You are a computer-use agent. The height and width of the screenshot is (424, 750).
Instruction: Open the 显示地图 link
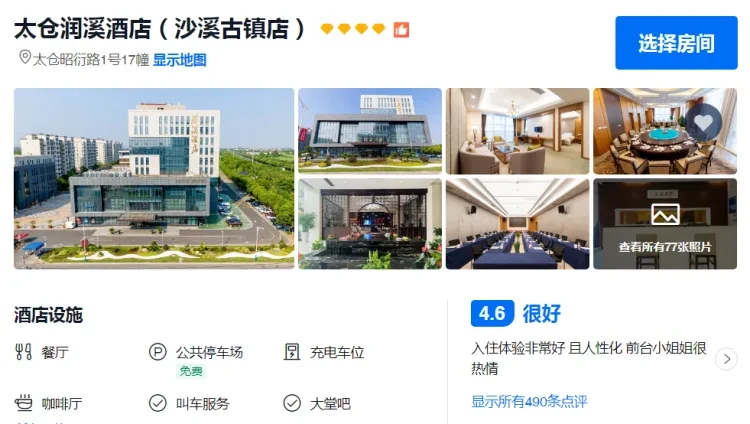[x=179, y=60]
